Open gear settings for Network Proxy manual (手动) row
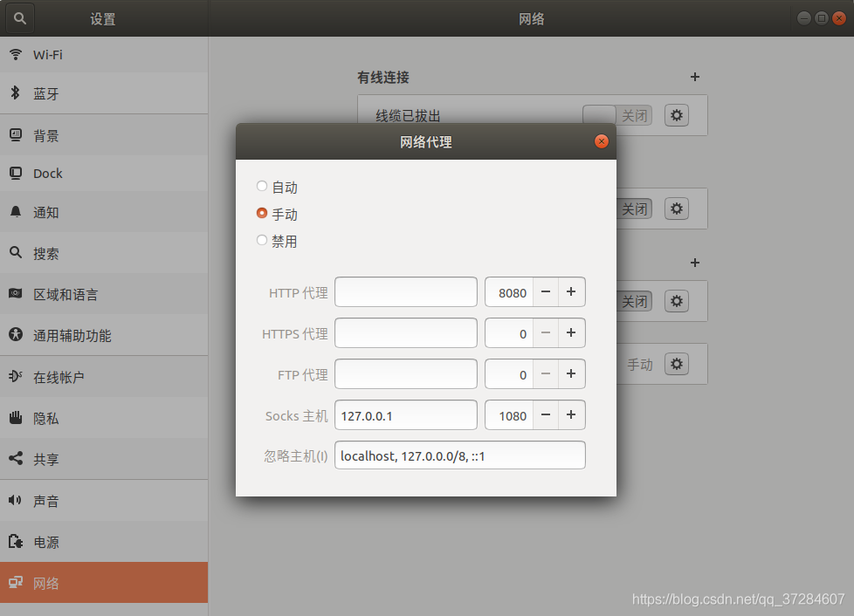The height and width of the screenshot is (616, 854). [677, 364]
